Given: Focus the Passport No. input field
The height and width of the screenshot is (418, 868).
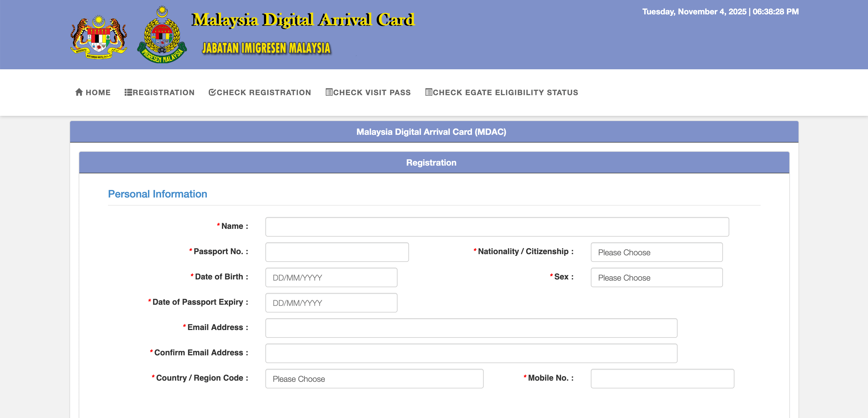Looking at the screenshot, I should coord(337,252).
